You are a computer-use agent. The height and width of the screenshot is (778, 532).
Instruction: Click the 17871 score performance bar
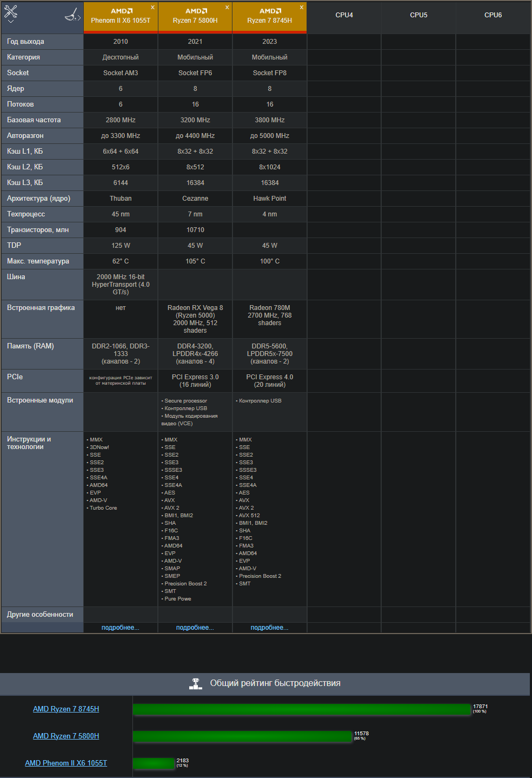click(302, 709)
